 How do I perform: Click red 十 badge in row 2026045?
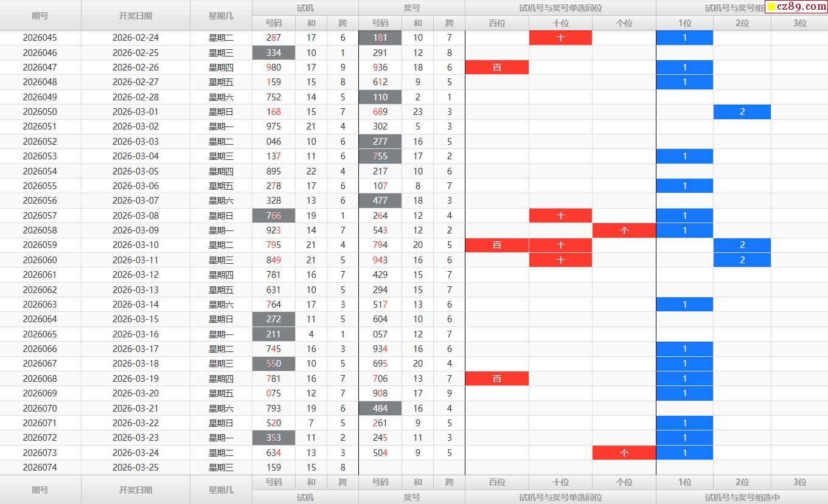coord(560,38)
